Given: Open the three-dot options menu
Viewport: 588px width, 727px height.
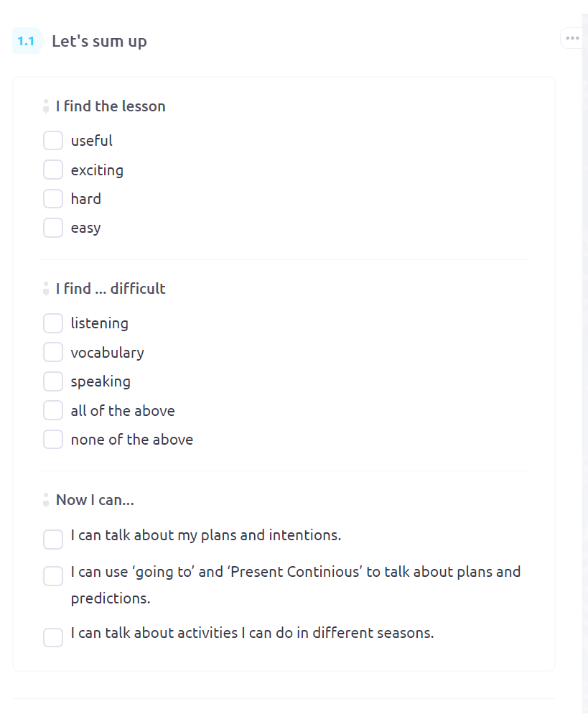Looking at the screenshot, I should [x=572, y=38].
